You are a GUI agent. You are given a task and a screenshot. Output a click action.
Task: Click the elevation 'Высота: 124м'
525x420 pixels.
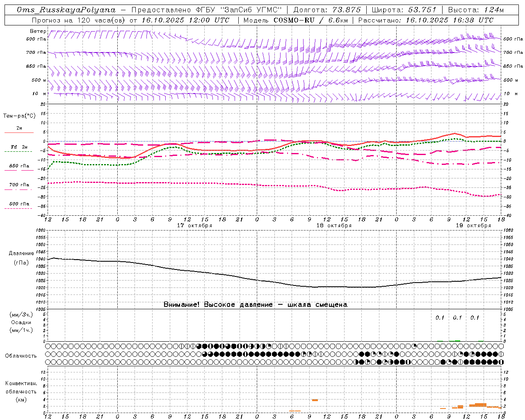[x=476, y=10]
